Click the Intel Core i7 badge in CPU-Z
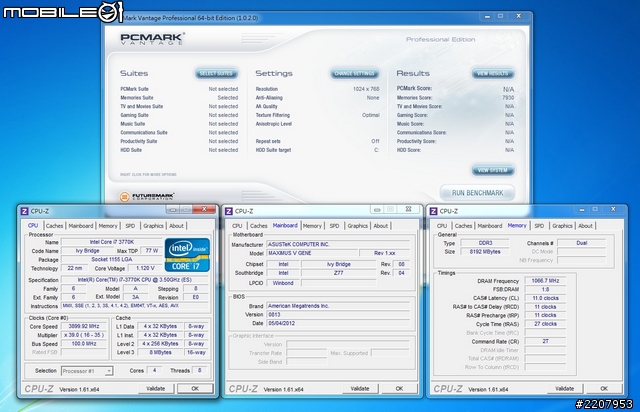640x412 pixels. tap(187, 255)
